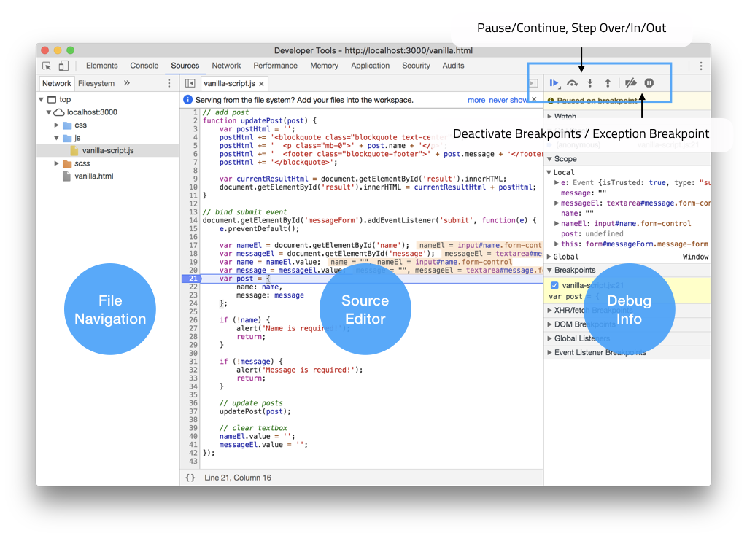747x560 pixels.
Task: Deactivate breakpoints icon
Action: (x=631, y=83)
